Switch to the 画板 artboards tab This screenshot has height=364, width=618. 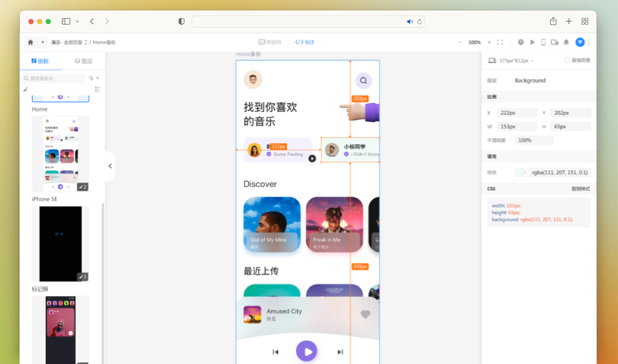[x=40, y=61]
